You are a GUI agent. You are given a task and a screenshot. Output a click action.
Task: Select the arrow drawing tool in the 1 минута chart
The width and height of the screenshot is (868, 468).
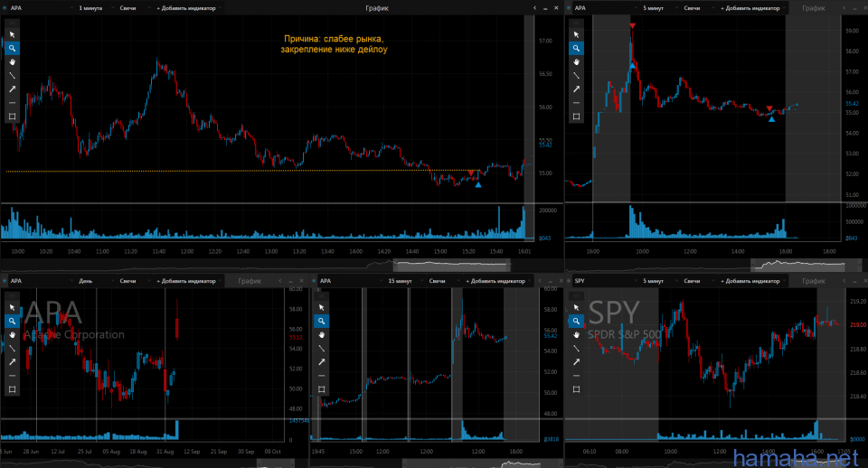point(12,89)
